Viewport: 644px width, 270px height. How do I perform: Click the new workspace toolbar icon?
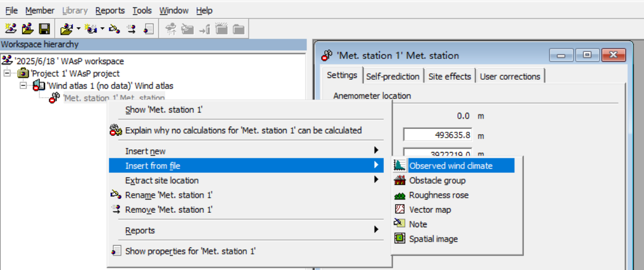click(x=10, y=28)
